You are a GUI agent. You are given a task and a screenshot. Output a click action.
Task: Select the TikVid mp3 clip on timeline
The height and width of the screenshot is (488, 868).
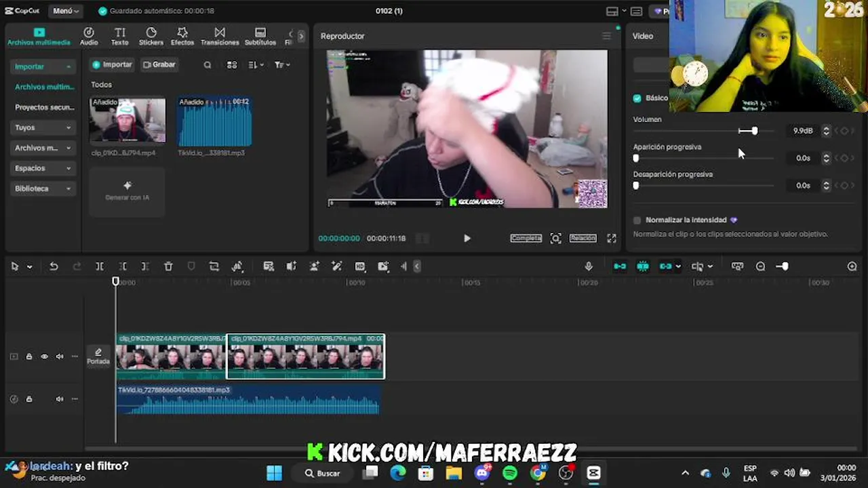(248, 399)
